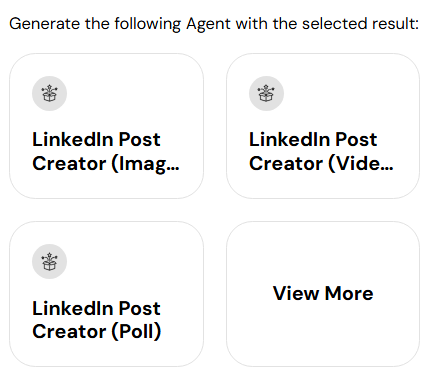Select the LinkedIn Post Creator (Vide... title
The image size is (436, 376).
coord(321,152)
